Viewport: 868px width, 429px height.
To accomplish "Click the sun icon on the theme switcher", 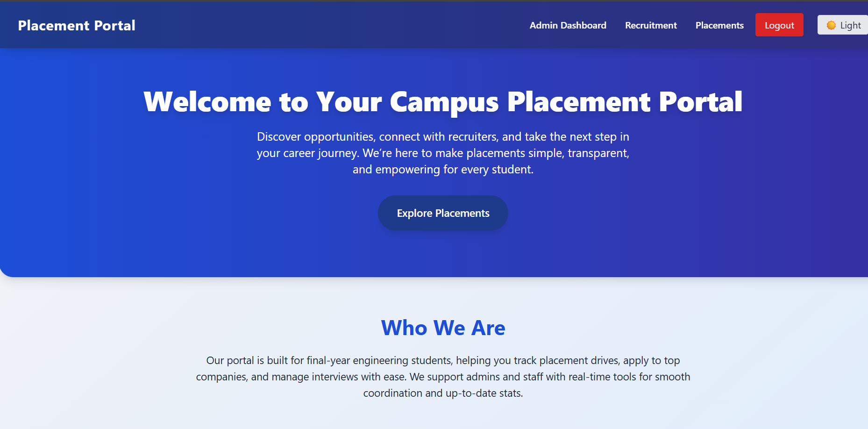I will tap(832, 25).
